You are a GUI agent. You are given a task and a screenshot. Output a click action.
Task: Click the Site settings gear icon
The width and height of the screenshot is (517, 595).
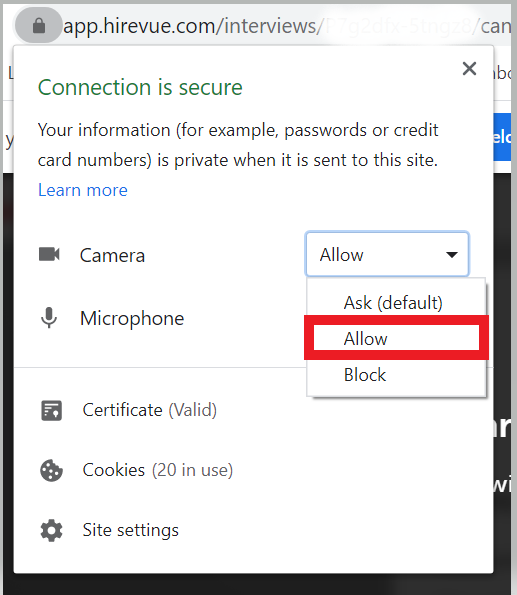click(51, 530)
